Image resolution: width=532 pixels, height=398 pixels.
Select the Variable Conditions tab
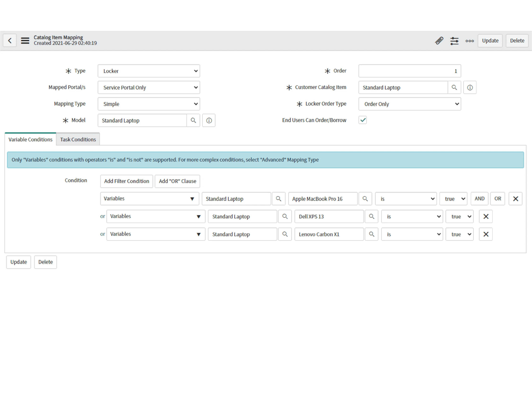coord(30,139)
